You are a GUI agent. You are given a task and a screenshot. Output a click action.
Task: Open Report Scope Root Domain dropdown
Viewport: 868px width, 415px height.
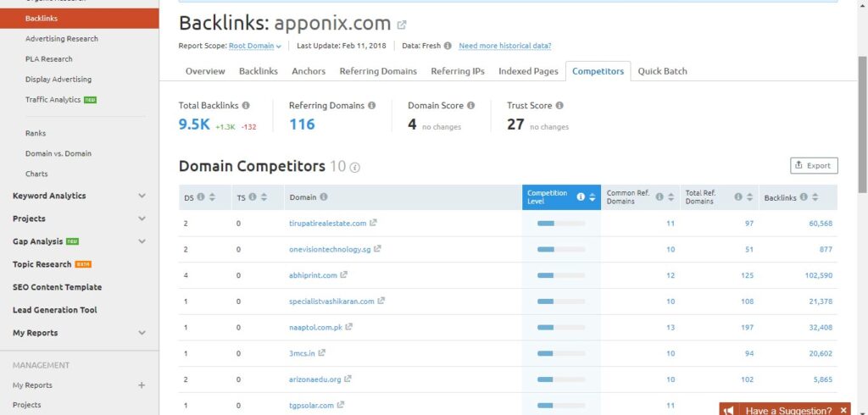[255, 46]
